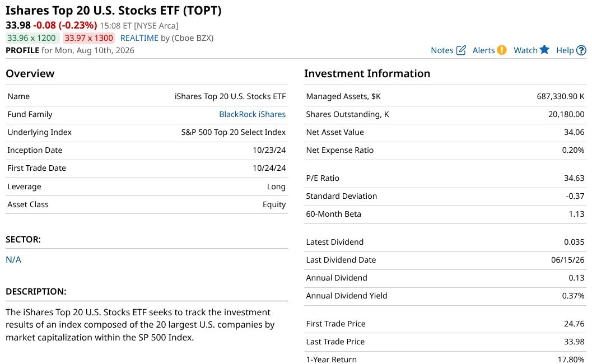Click the Alerts exclamation icon
The width and height of the screenshot is (592, 364).
tap(502, 50)
